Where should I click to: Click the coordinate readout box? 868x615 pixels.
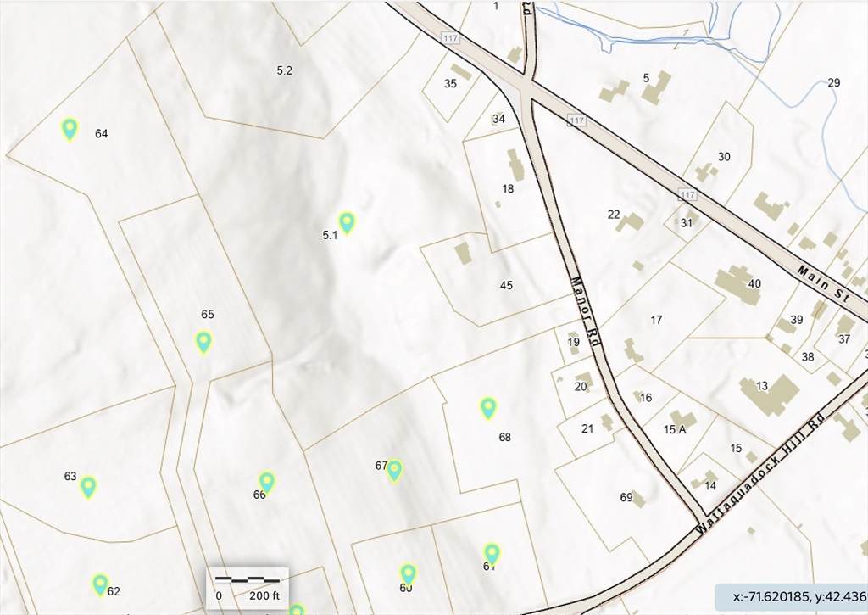coord(790,597)
